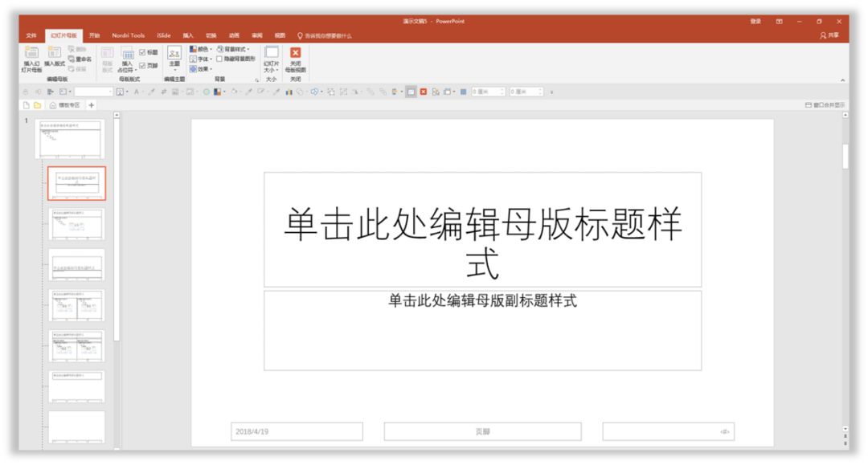
Task: Click the Window Merge Display (窗口合并显示) button
Action: point(825,105)
